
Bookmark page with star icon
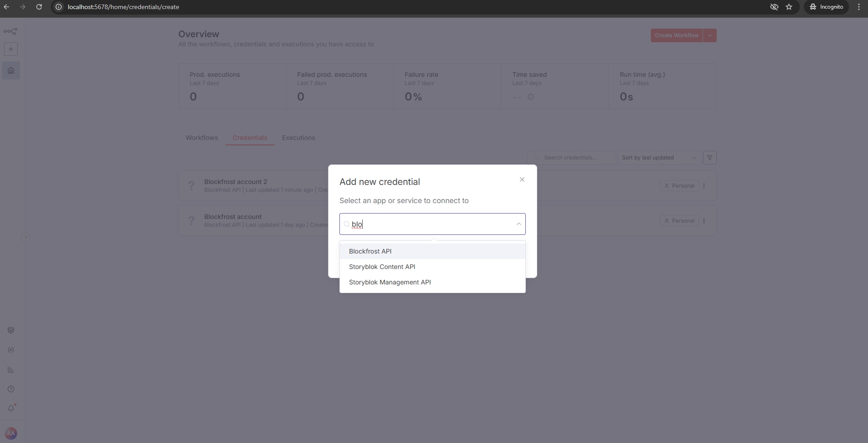point(789,7)
